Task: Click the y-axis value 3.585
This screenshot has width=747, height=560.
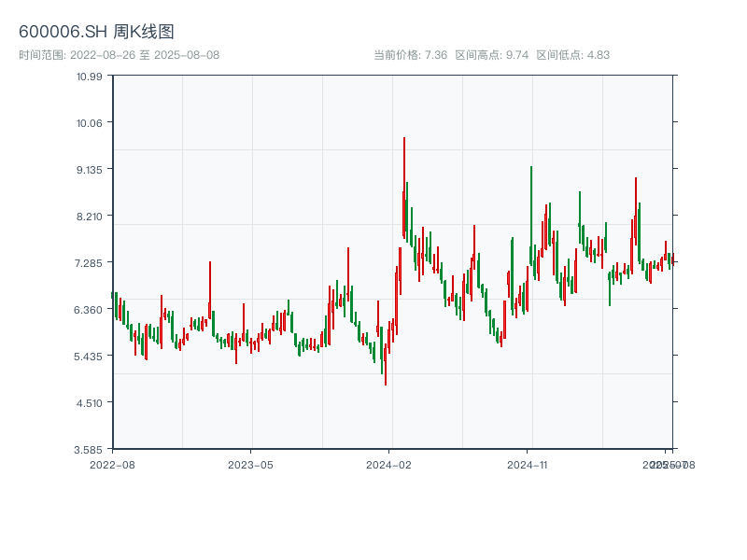Action: point(88,450)
